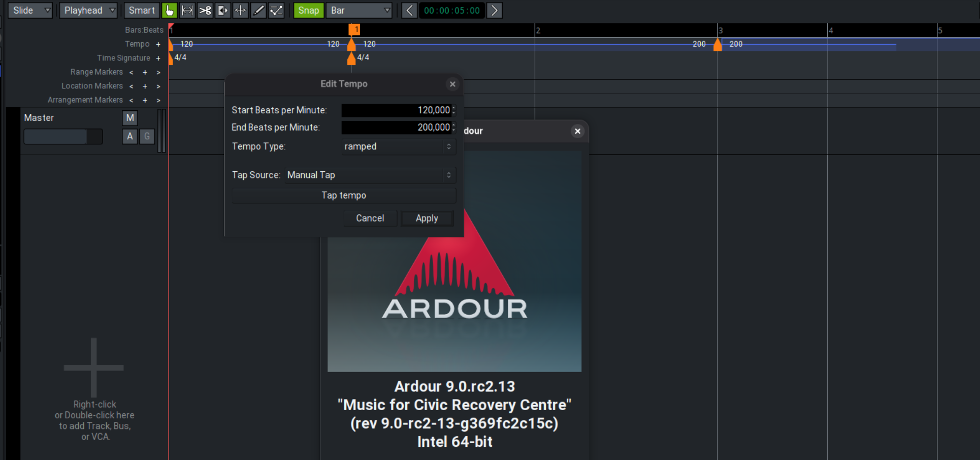The height and width of the screenshot is (460, 980).
Task: Select the Internal Edit tool icon
Action: (276, 10)
